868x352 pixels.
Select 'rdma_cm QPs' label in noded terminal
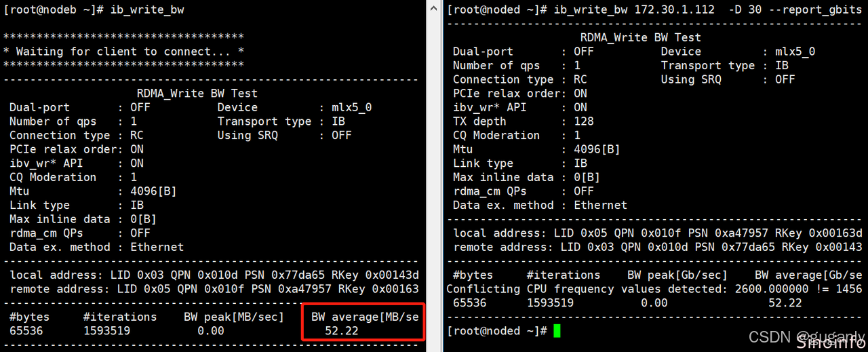tap(490, 191)
